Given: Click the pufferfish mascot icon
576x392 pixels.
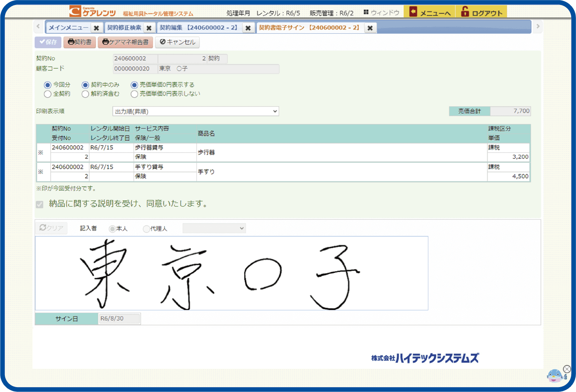Looking at the screenshot, I should 554,376.
